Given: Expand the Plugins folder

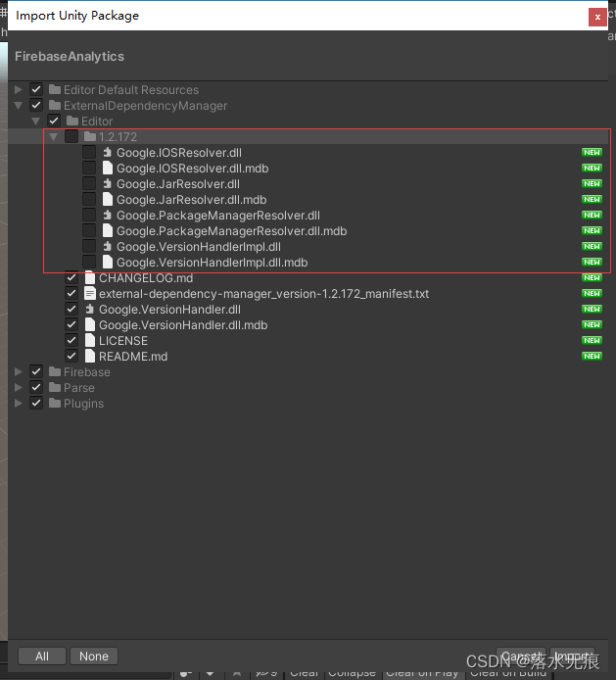Looking at the screenshot, I should coord(19,404).
